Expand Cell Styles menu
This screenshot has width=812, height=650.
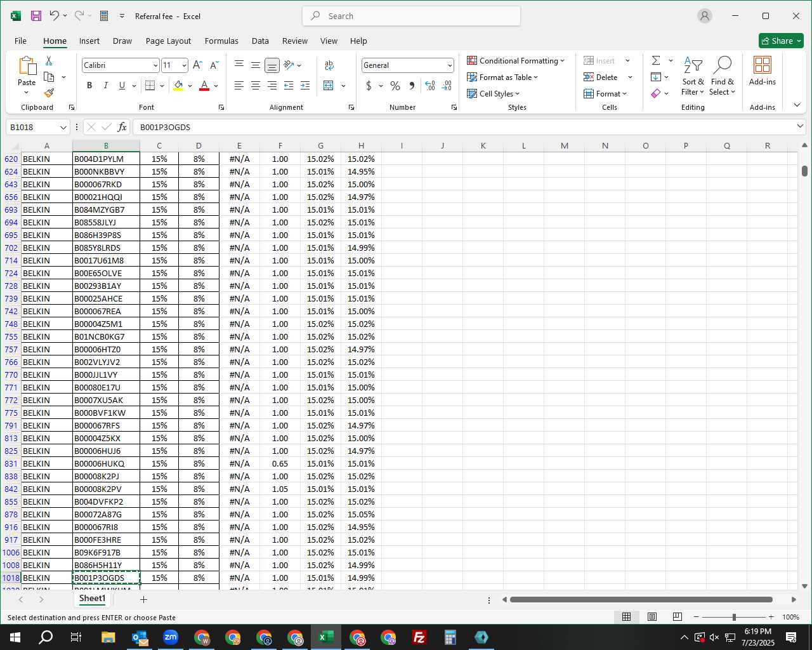494,93
